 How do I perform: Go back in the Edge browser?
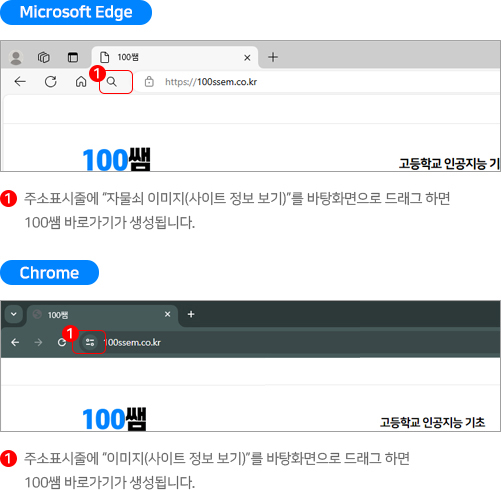tap(20, 81)
